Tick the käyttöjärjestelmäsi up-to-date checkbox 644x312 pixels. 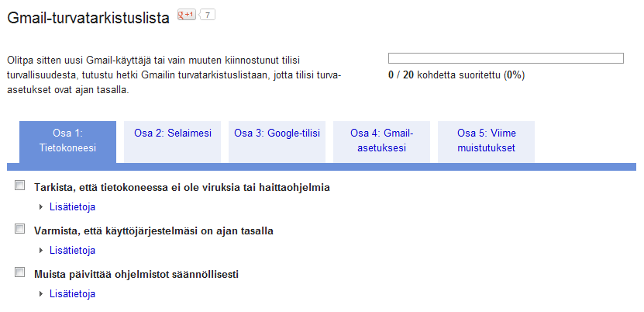(20, 230)
